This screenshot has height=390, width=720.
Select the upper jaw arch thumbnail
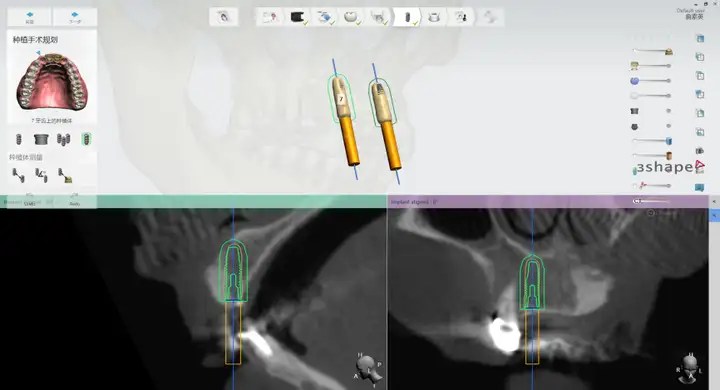[x=51, y=82]
